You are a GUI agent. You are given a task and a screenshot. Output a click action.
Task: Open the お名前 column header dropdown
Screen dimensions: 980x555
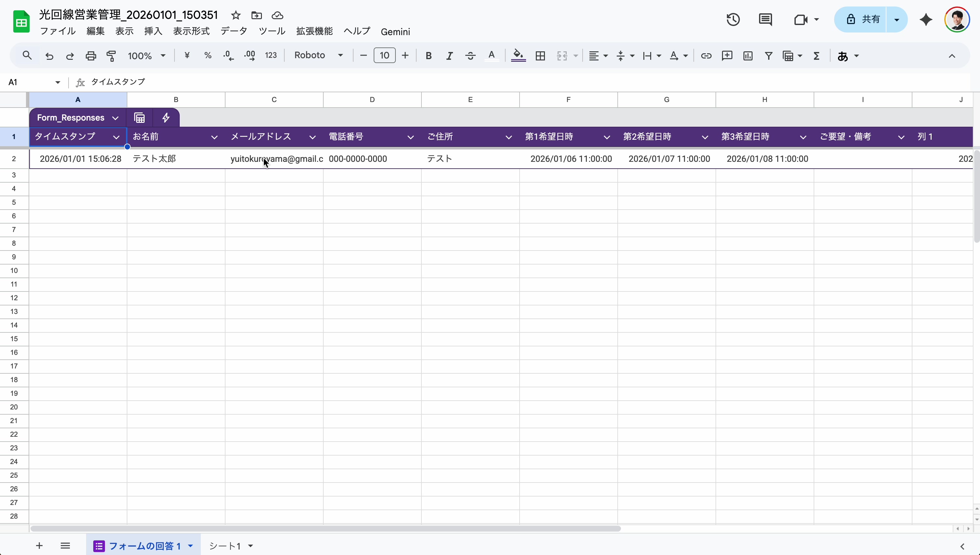(x=214, y=137)
